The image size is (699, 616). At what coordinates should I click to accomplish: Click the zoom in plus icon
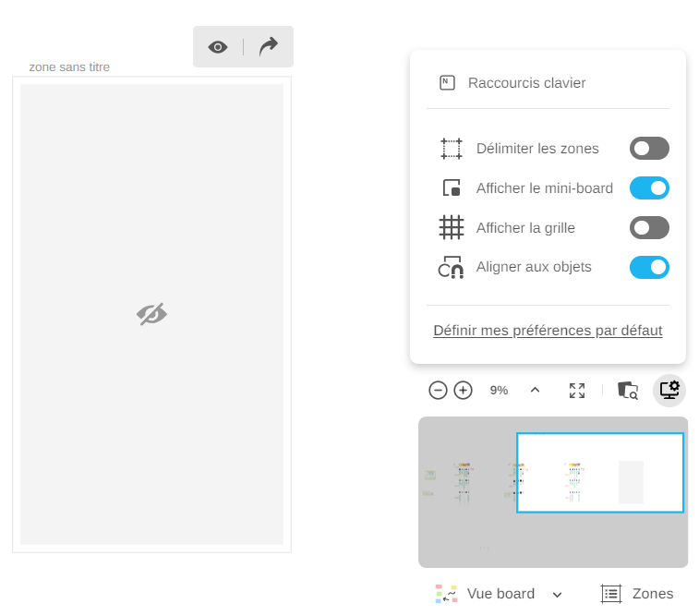(x=464, y=391)
